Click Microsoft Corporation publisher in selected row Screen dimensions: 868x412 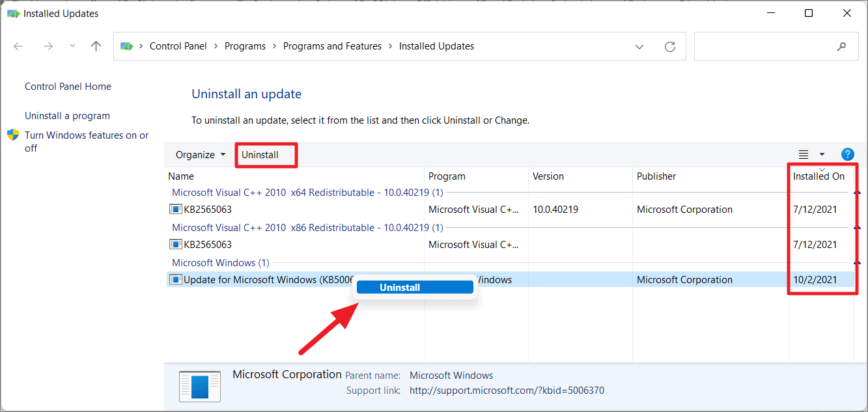684,280
